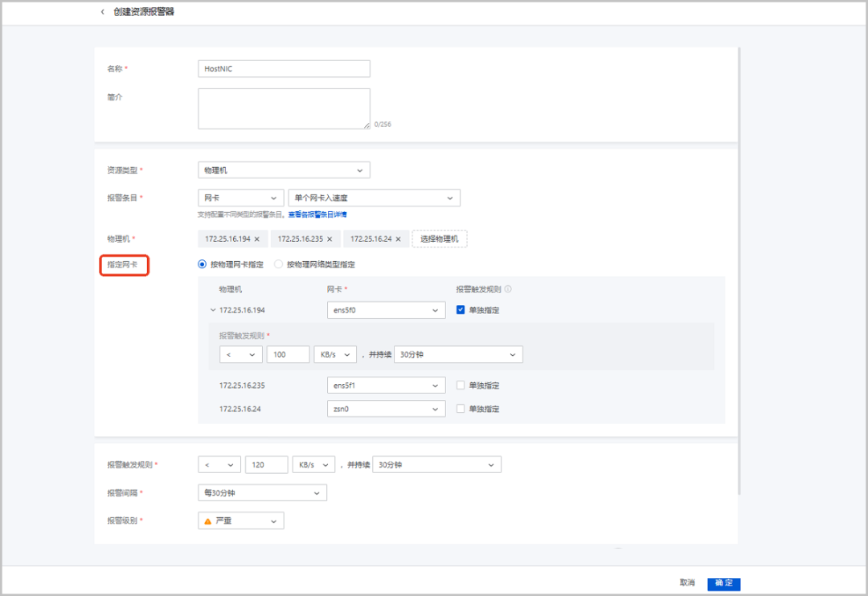This screenshot has height=596, width=868.
Task: Open the 资源类型 dropdown showing 物理机
Action: coord(284,170)
